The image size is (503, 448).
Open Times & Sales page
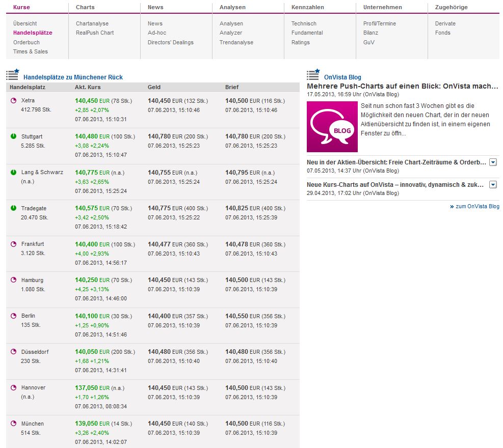point(31,51)
